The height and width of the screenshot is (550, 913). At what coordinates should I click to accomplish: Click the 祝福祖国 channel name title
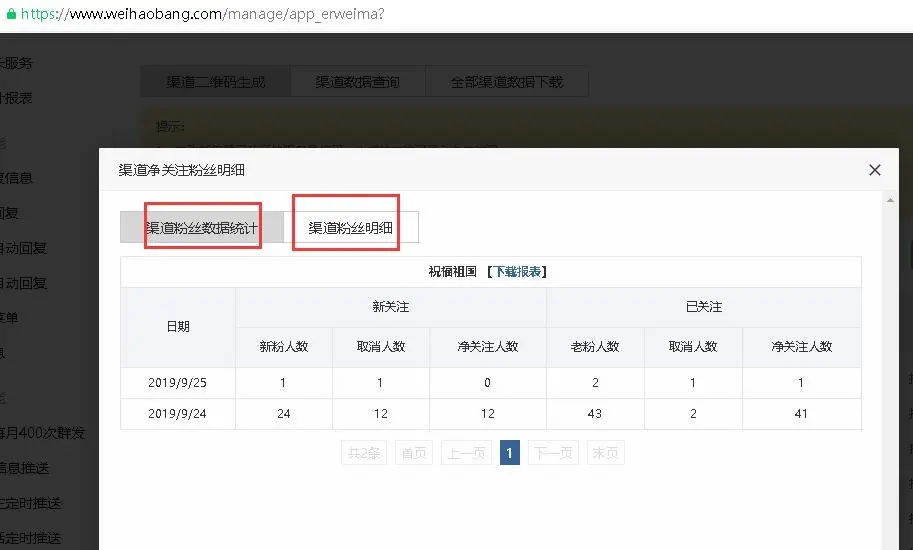click(452, 272)
